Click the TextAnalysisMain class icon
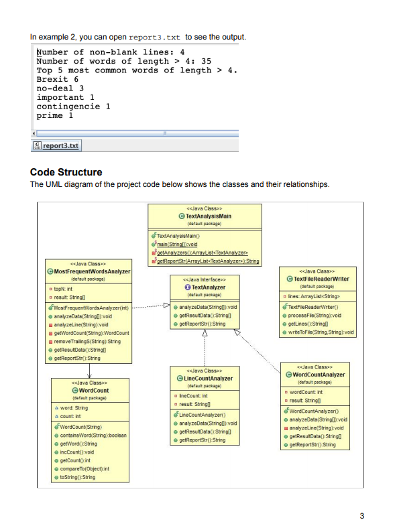Screen dimensions: 399x532 pyautogui.click(x=182, y=216)
